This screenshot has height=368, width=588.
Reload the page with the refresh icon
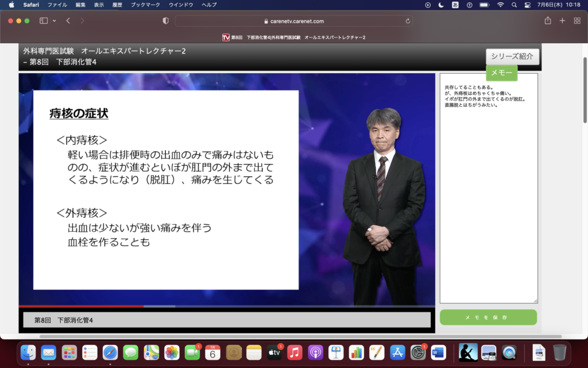(408, 21)
